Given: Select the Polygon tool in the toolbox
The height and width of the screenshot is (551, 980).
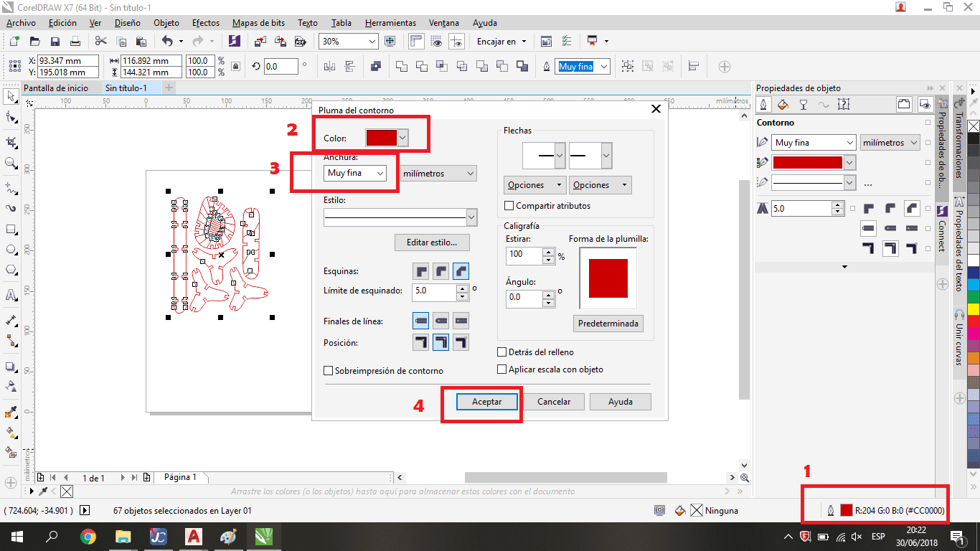Looking at the screenshot, I should point(11,270).
